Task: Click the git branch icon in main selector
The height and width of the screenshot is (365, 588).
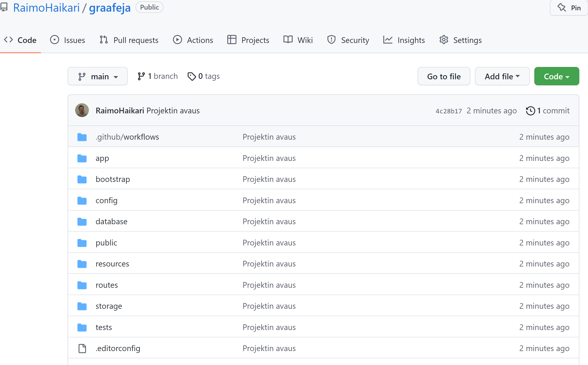Action: (82, 77)
